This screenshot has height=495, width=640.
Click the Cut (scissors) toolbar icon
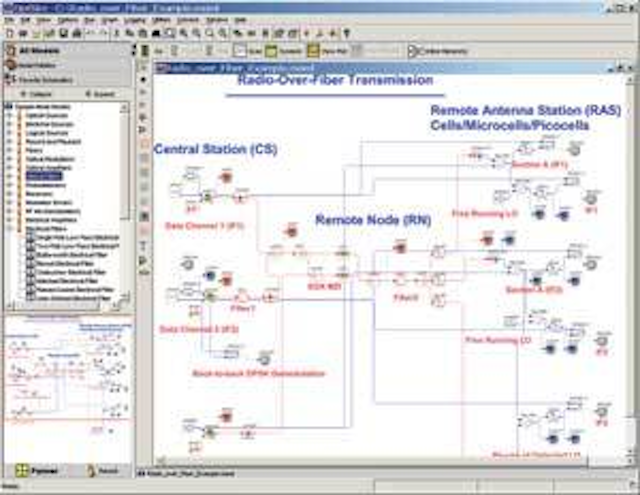[x=117, y=33]
